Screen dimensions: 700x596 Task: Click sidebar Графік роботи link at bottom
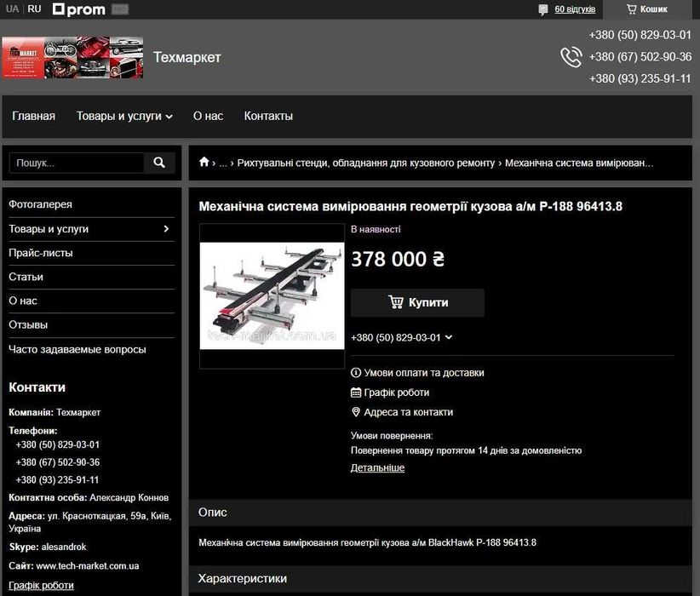[41, 585]
